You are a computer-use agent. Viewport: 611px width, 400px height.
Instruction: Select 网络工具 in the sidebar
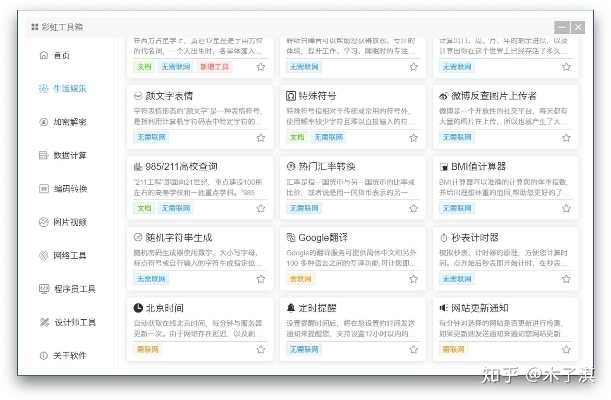point(69,255)
